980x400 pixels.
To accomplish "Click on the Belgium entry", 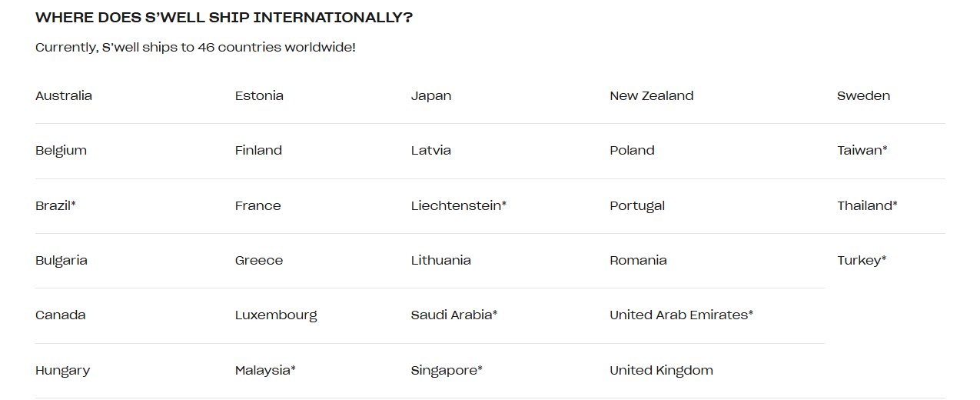I will [x=61, y=151].
